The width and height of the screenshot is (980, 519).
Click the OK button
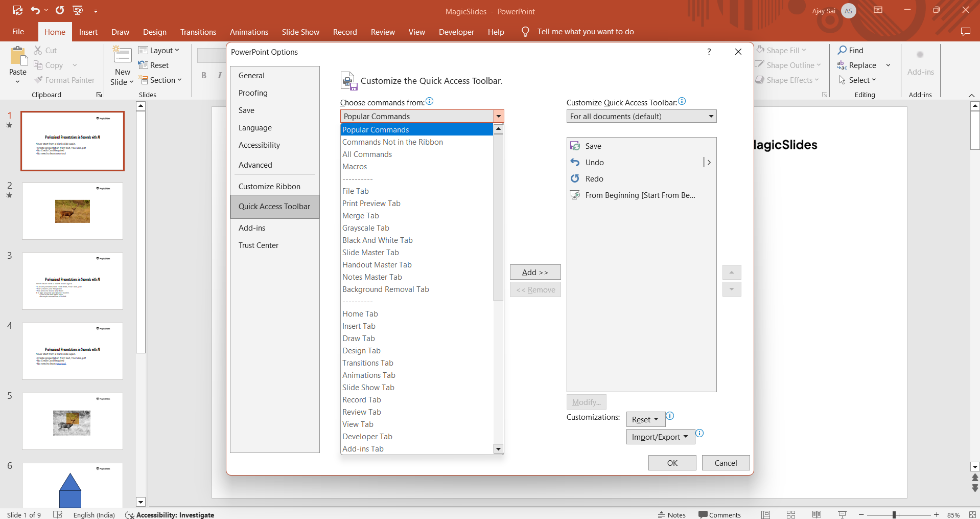[672, 463]
